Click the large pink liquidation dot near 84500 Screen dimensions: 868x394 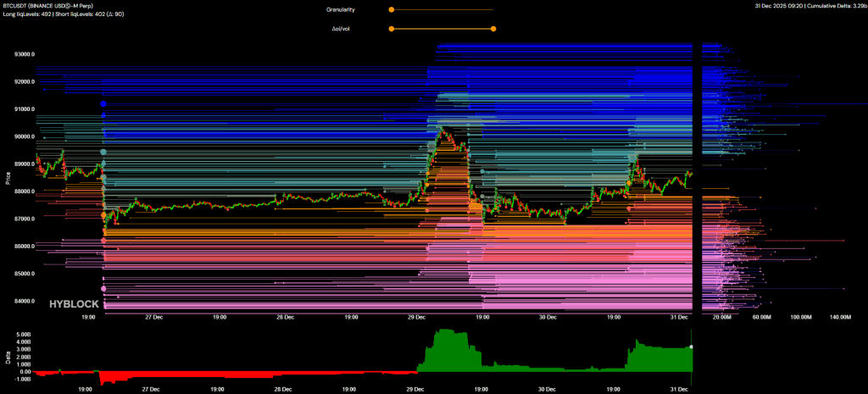103,290
